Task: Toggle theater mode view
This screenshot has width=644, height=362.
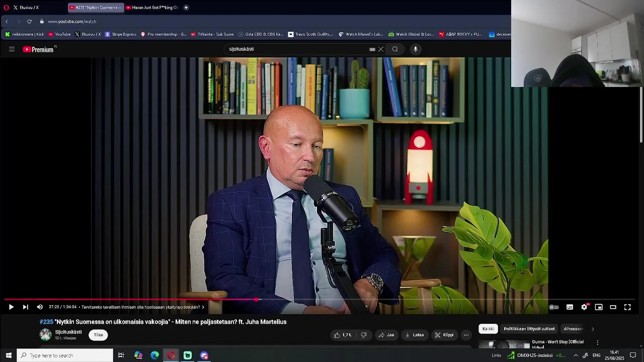Action: (x=613, y=307)
